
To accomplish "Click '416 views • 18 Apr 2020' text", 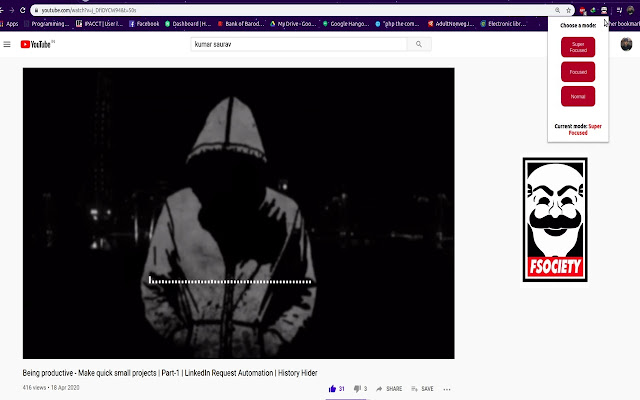I will pos(51,387).
